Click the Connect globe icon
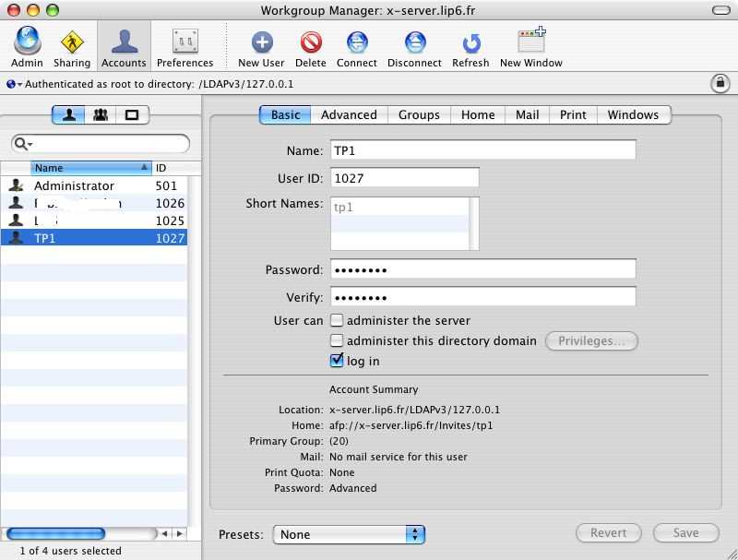Screen dimensions: 738x560 tap(356, 42)
